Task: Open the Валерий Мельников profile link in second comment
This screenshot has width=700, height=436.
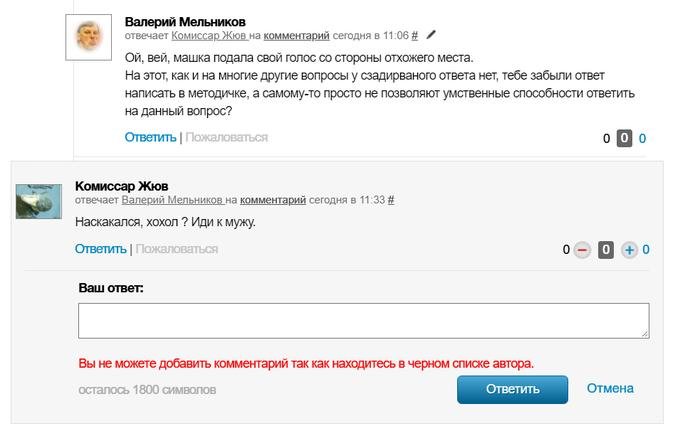Action: pyautogui.click(x=172, y=200)
